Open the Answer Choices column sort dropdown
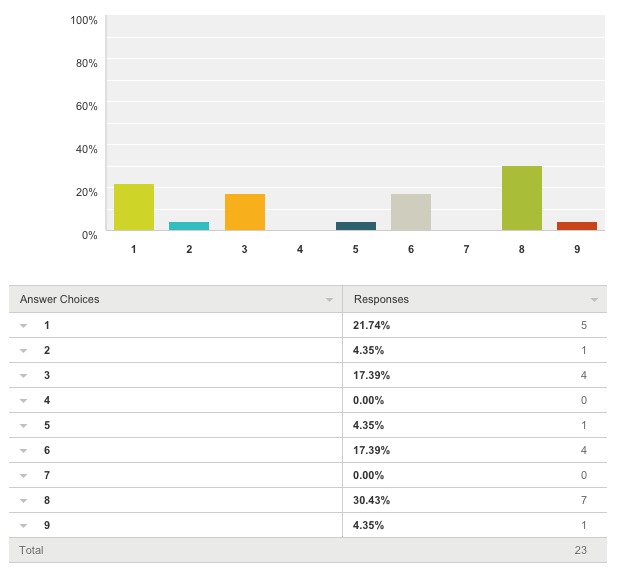This screenshot has width=622, height=576. pyautogui.click(x=330, y=300)
